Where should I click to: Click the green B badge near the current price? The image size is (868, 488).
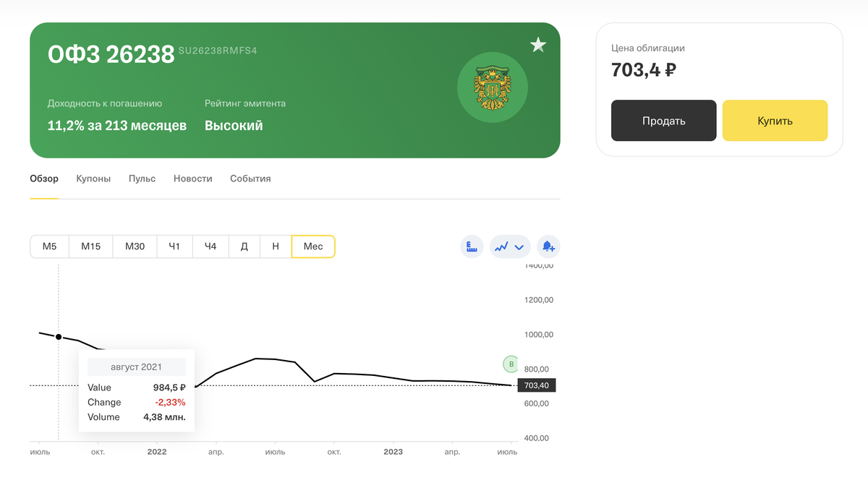pyautogui.click(x=512, y=365)
